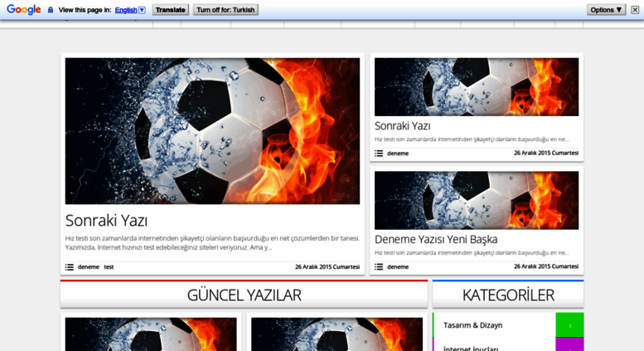Screen dimensions: 644x351
Task: Select the deneme tag in large post
Action: tap(89, 267)
